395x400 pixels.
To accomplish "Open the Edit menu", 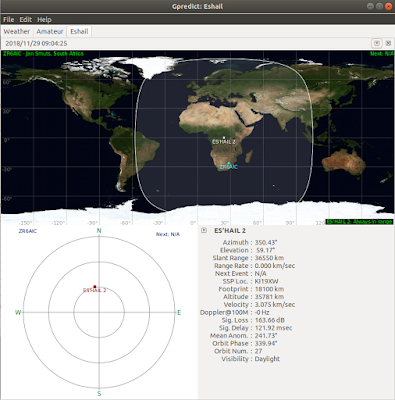I will click(x=26, y=19).
